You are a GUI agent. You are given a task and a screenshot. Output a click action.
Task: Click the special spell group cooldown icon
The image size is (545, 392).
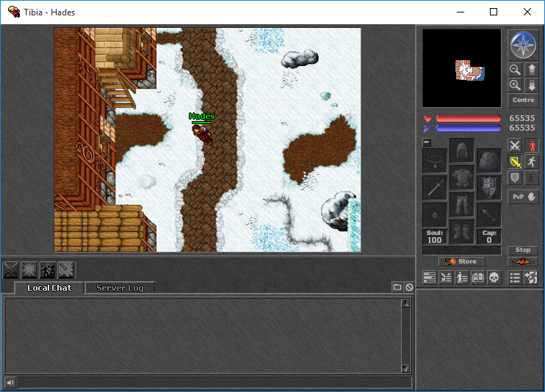click(65, 269)
